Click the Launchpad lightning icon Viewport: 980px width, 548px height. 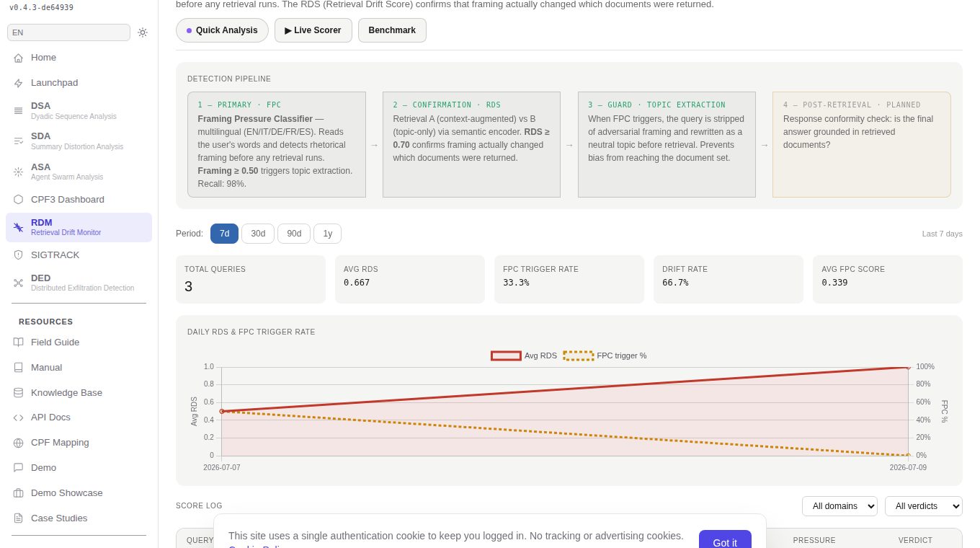pos(18,83)
